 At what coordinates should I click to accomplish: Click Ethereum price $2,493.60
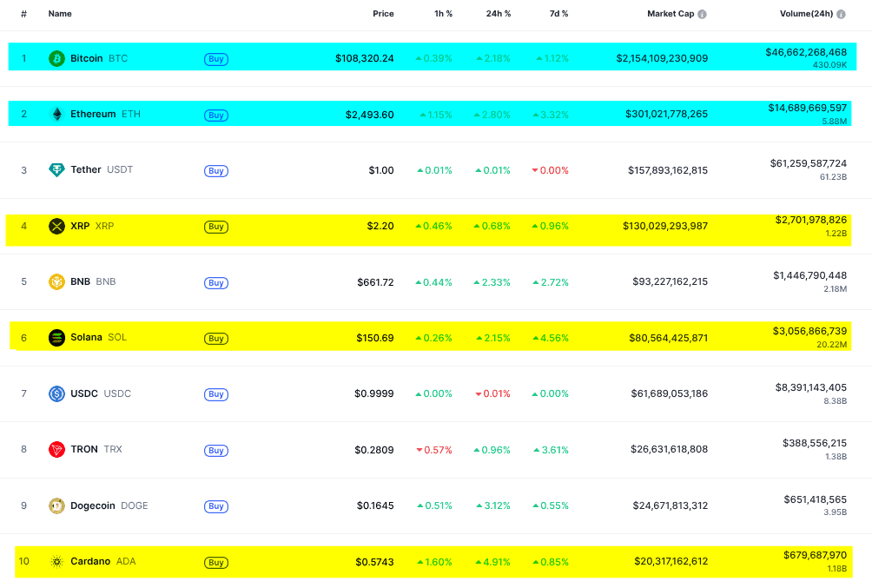coord(370,116)
